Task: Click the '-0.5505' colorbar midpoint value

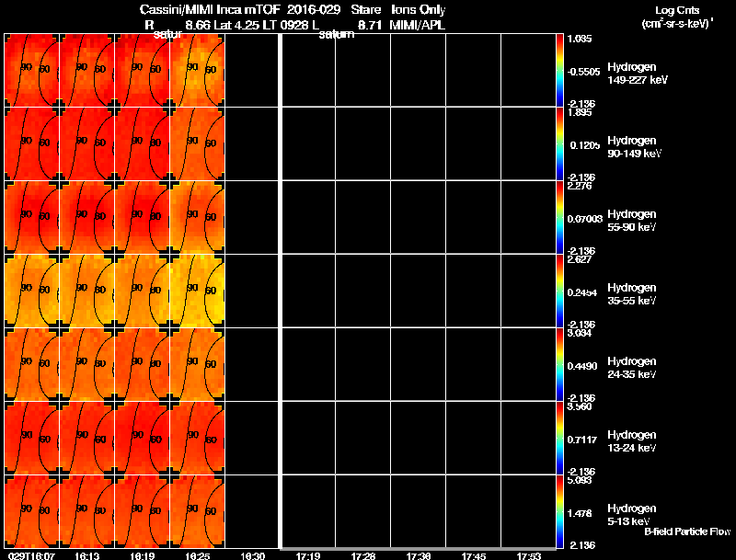Action: [x=583, y=72]
